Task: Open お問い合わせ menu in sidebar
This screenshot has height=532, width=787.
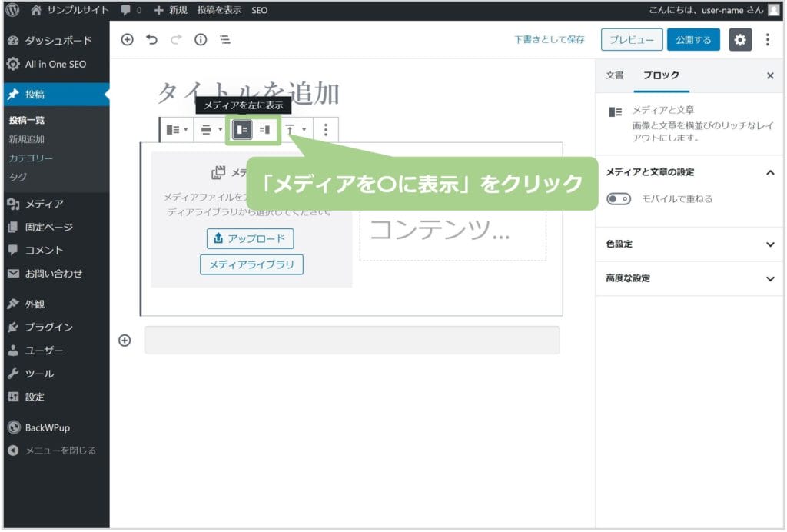Action: (x=56, y=274)
